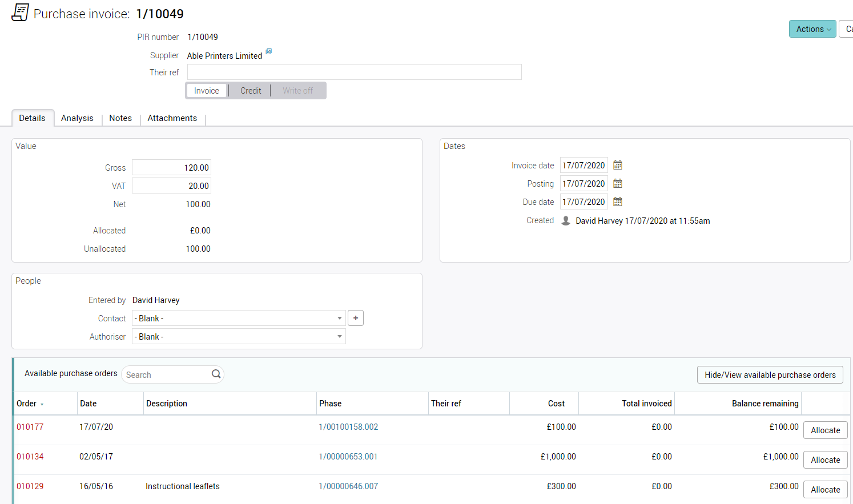Sort by the Order column header

point(27,404)
